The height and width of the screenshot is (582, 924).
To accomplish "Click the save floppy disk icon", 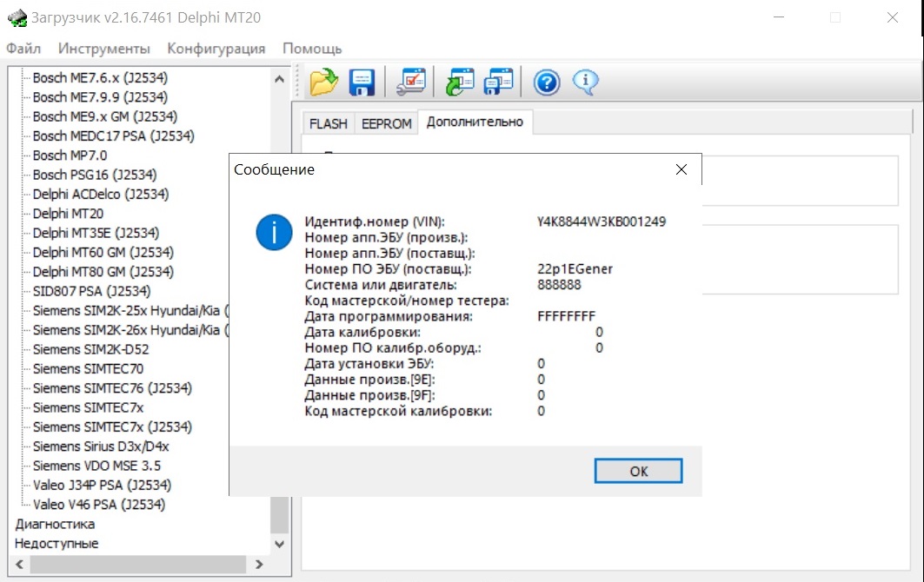I will tap(362, 83).
